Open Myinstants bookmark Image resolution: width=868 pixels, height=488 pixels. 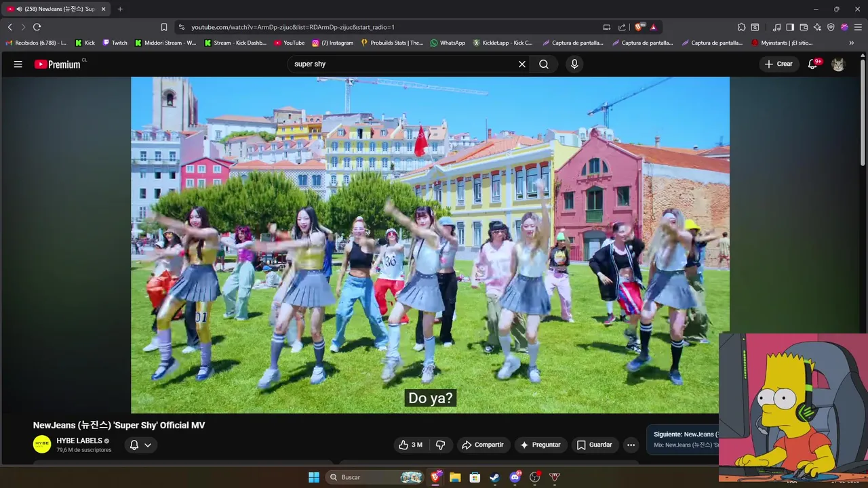[782, 43]
